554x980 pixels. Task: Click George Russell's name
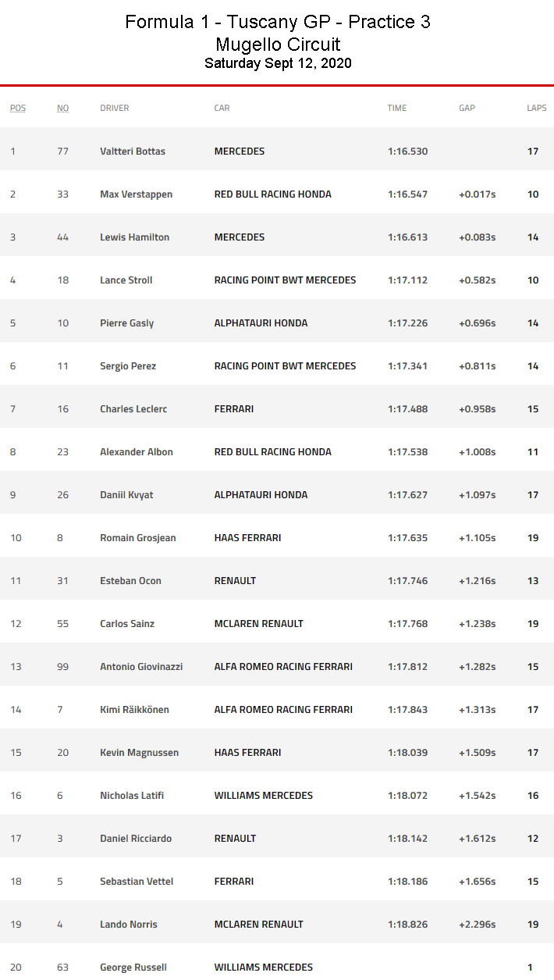click(133, 968)
